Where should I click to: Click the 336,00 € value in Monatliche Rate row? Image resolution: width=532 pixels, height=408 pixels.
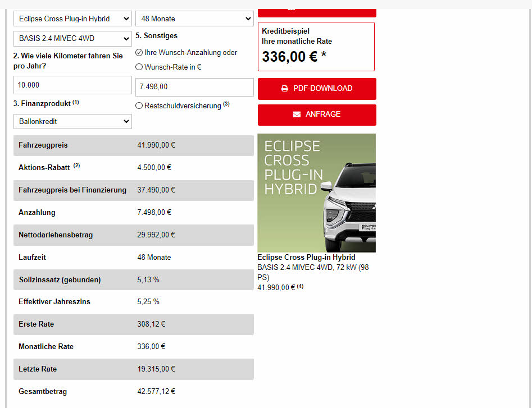click(x=151, y=346)
